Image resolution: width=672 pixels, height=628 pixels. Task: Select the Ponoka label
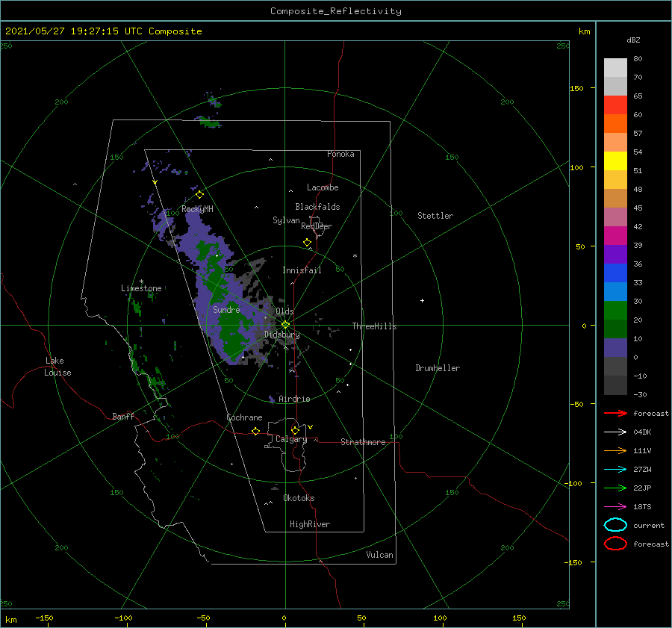tap(340, 154)
